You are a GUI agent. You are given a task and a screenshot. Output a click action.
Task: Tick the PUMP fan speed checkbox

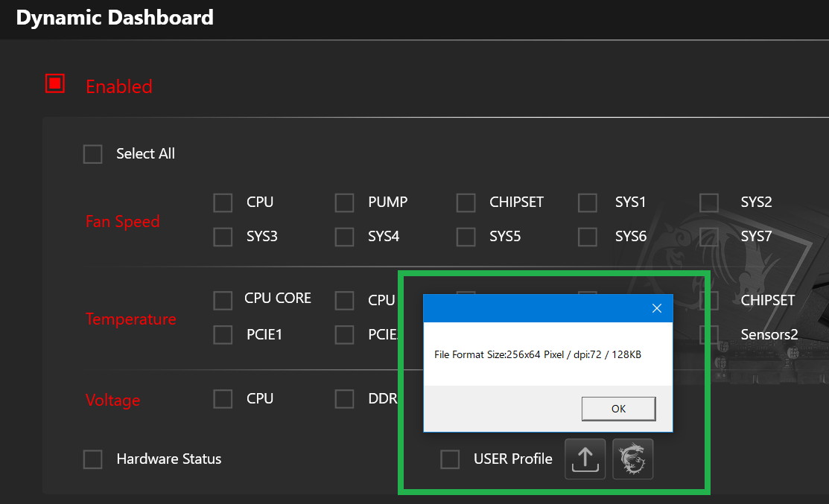pyautogui.click(x=344, y=202)
